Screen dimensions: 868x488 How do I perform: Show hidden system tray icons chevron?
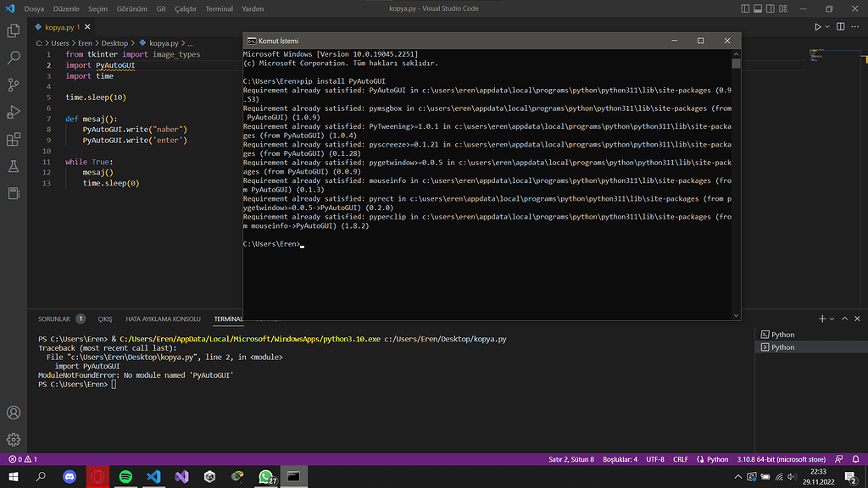pos(738,477)
